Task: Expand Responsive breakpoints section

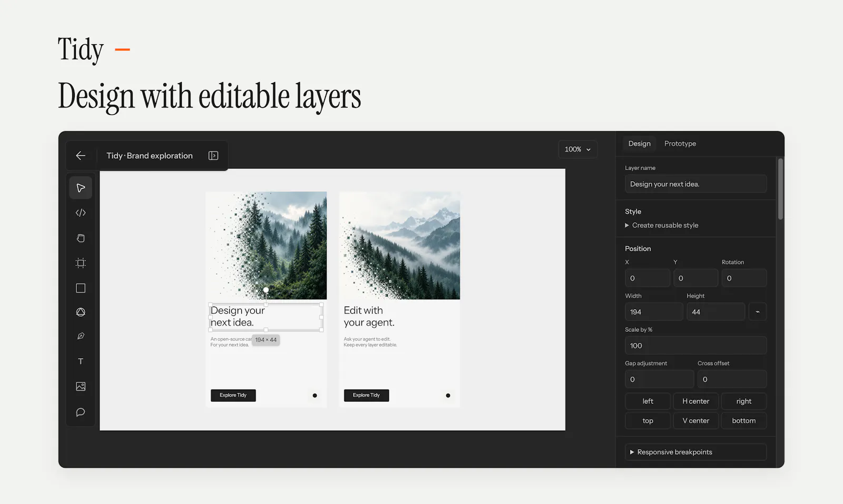Action: pos(695,452)
